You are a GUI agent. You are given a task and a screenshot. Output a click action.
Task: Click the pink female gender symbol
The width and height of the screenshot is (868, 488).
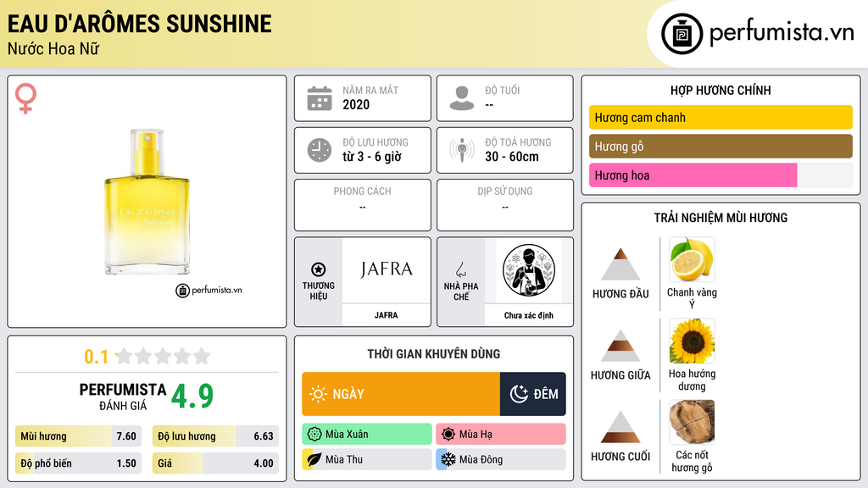25,98
